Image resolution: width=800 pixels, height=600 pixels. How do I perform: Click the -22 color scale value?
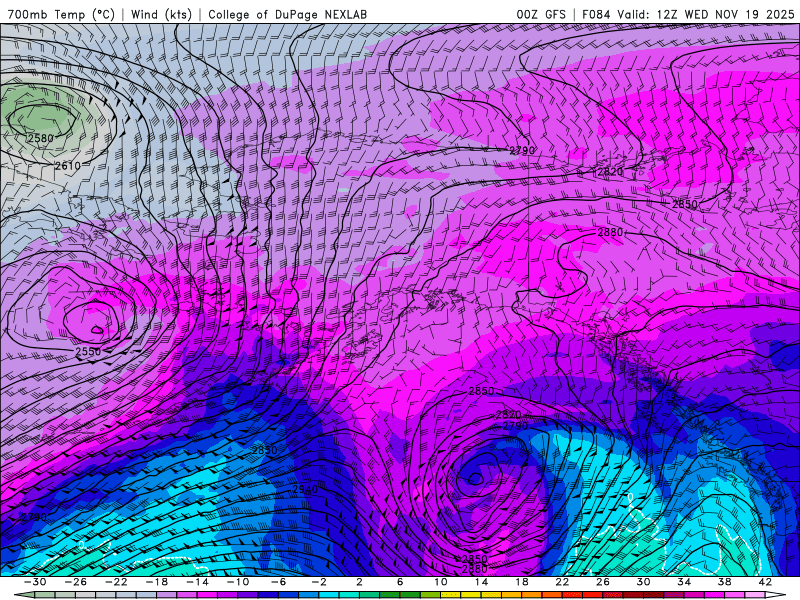[116, 582]
